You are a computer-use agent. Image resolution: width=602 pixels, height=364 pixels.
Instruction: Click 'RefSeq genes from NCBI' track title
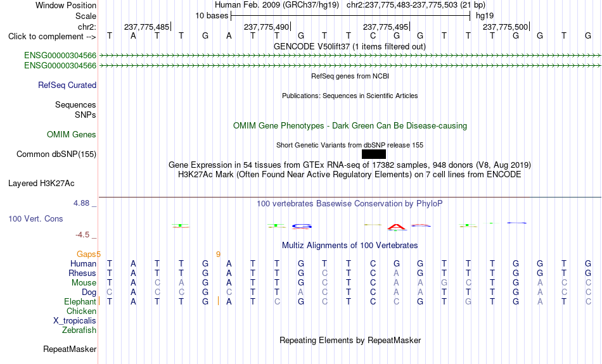tap(350, 76)
